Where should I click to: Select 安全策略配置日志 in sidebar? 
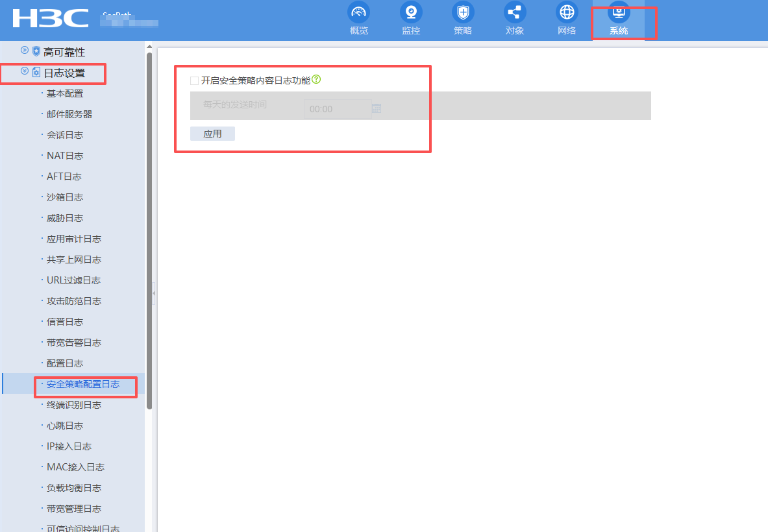coord(83,384)
